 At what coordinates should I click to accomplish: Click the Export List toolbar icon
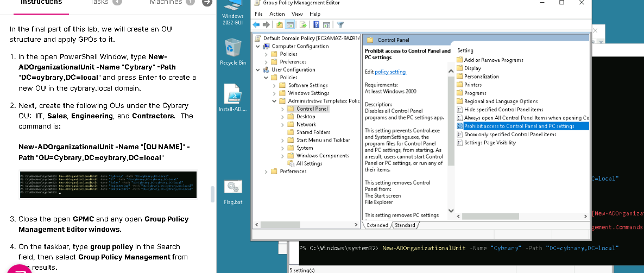tap(303, 24)
